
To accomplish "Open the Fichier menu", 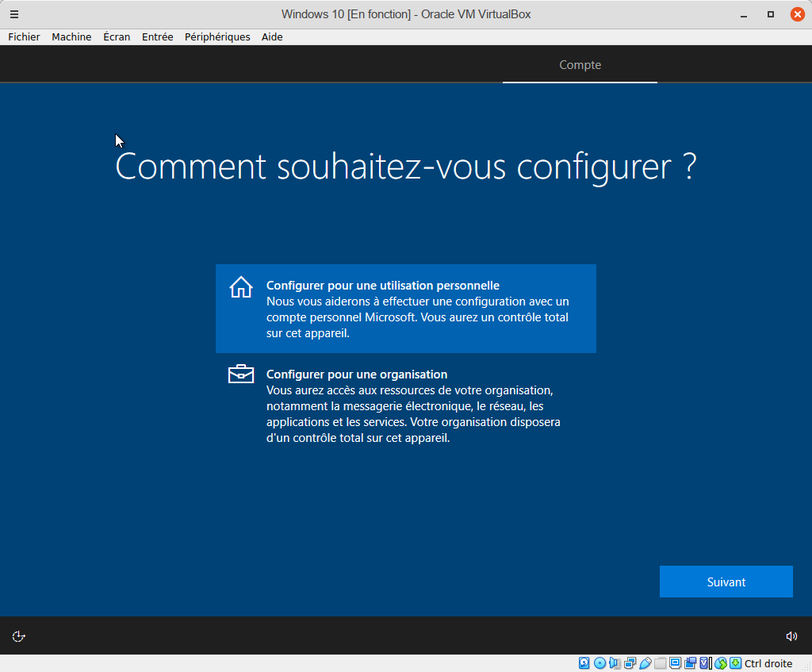I will (24, 36).
